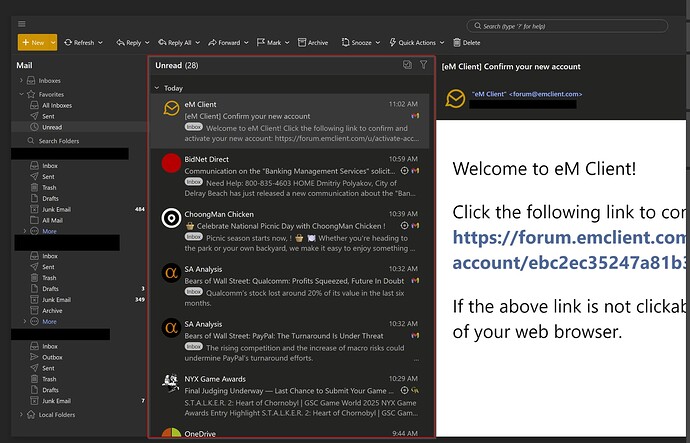This screenshot has width=690, height=443.
Task: Click the Mark flag button
Action: click(x=269, y=43)
